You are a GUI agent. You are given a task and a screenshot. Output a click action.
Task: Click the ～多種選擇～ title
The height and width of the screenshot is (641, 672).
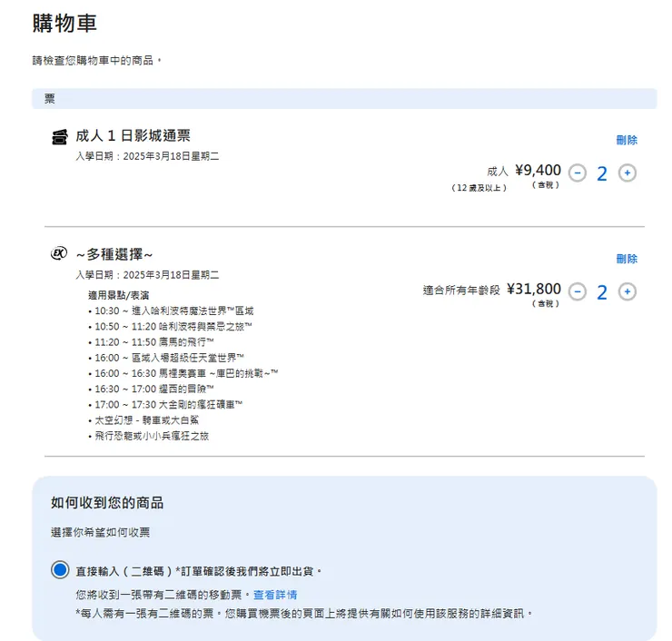(x=114, y=254)
